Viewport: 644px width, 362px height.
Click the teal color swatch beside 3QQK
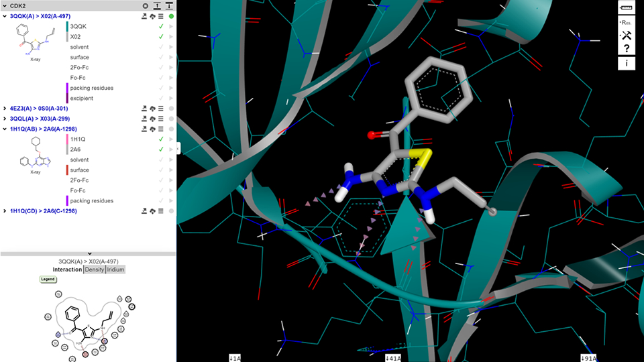coord(67,26)
